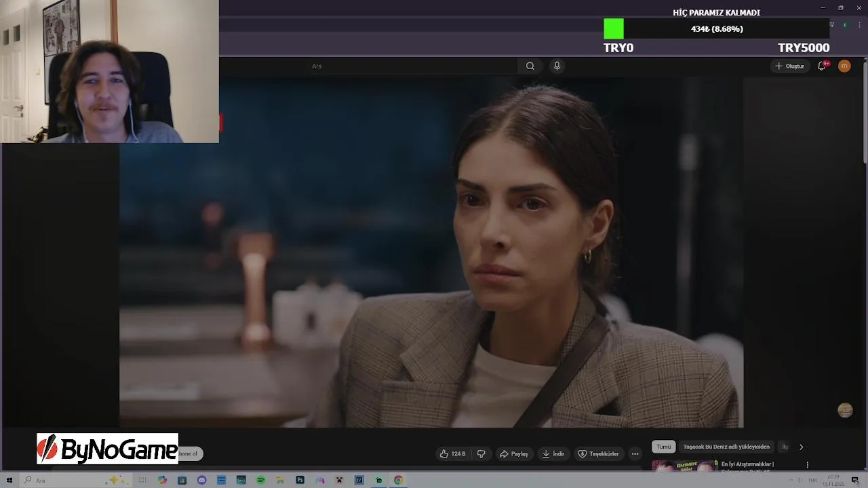Viewport: 868px width, 488px height.
Task: Select 'Taşacak Bu Deniz adlı yükleyiciden' chip
Action: click(726, 447)
